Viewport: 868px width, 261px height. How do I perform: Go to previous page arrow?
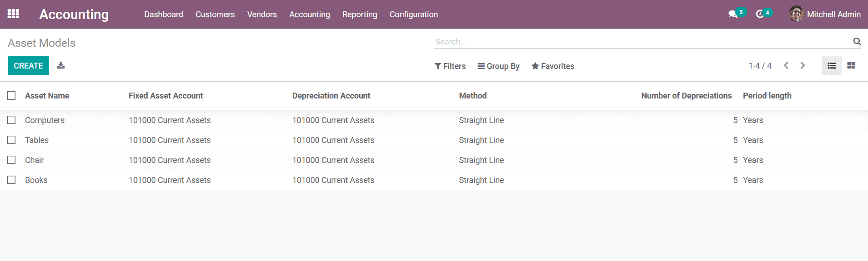click(786, 65)
